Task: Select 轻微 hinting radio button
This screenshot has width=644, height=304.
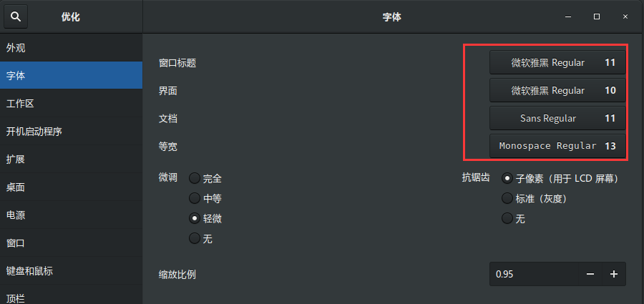Action: (x=194, y=218)
